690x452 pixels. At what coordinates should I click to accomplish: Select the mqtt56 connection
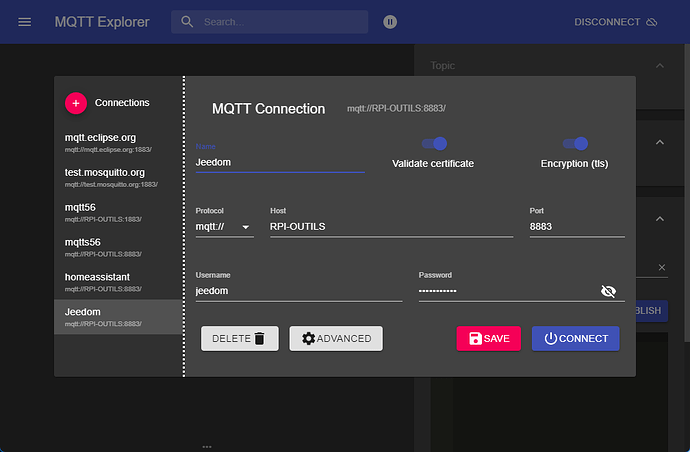pyautogui.click(x=118, y=212)
